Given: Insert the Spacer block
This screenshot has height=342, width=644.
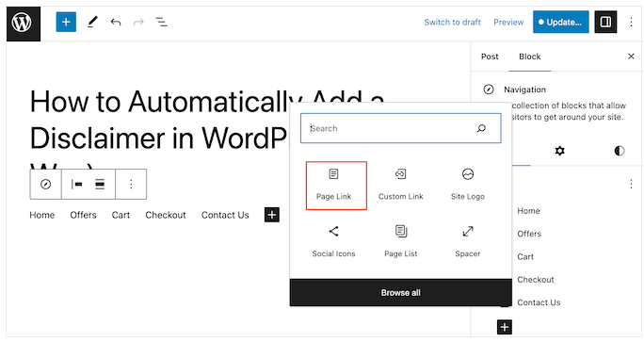Looking at the screenshot, I should click(467, 242).
